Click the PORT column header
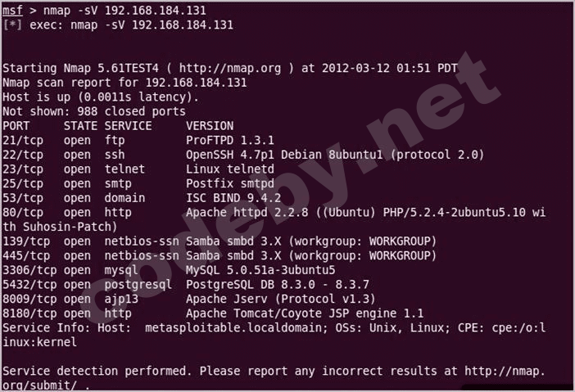575x392 pixels. point(16,126)
